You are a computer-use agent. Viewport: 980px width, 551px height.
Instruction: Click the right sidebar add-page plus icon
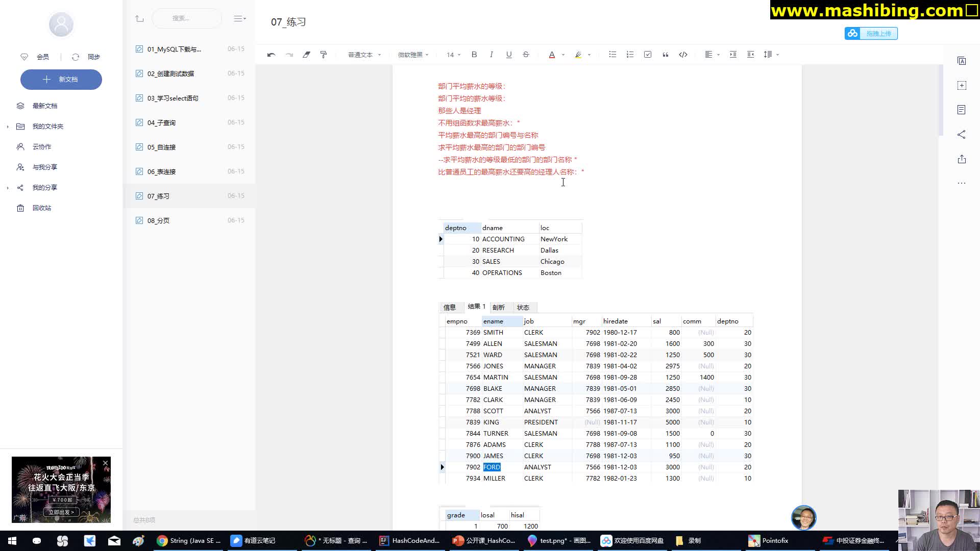point(962,86)
